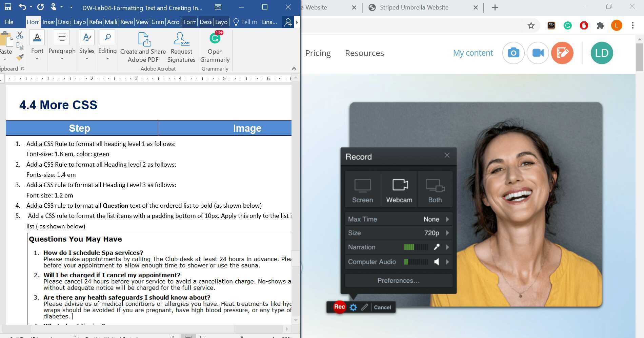The width and height of the screenshot is (644, 338).
Task: Expand the Size 720p options
Action: pyautogui.click(x=447, y=233)
